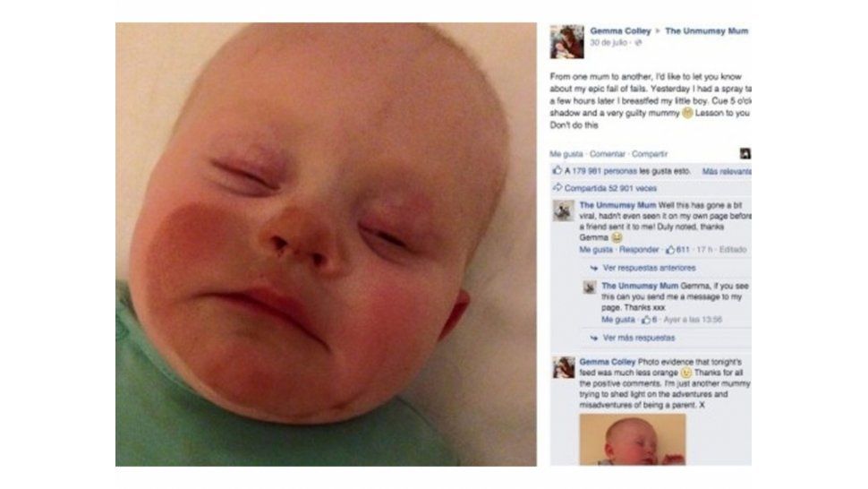This screenshot has height=489, width=868.
Task: Click the thumbs-up count of 6 on reply
Action: [648, 320]
